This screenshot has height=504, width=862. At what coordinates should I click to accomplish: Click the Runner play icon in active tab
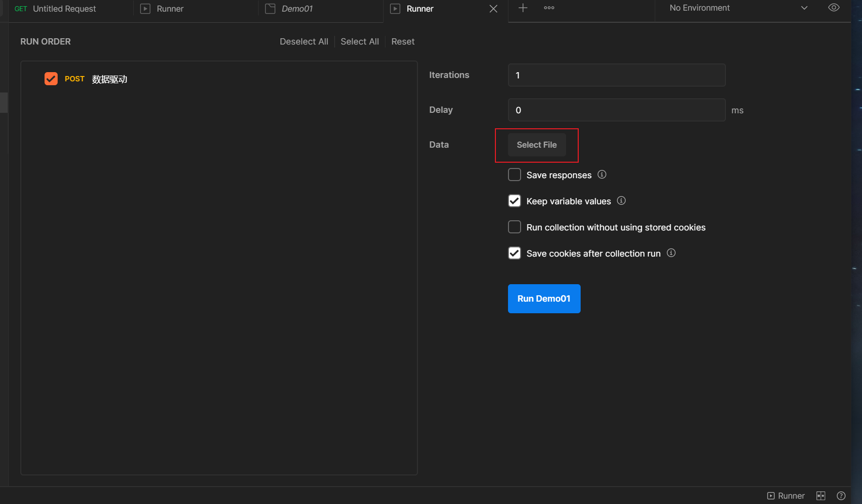(x=395, y=9)
